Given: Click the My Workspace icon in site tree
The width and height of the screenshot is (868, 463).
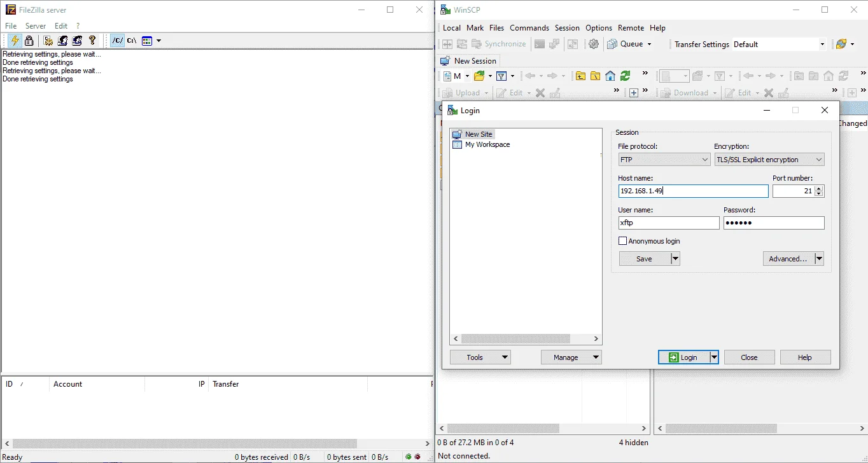Looking at the screenshot, I should [457, 144].
